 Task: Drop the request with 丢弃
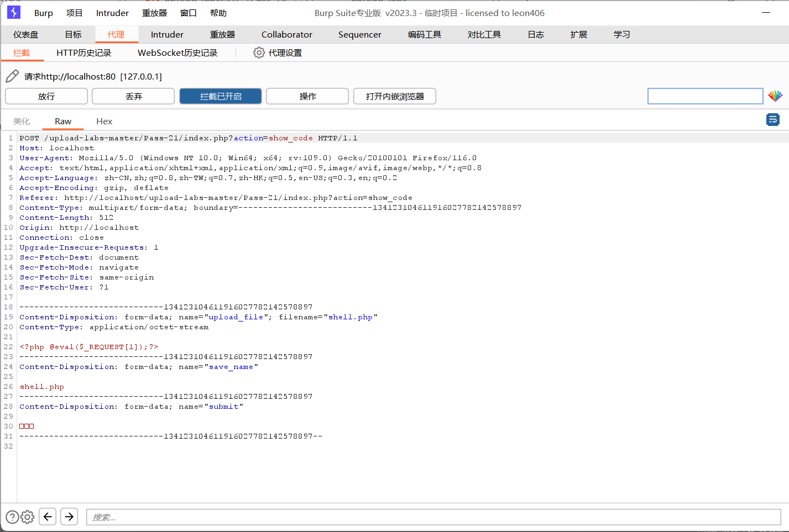pos(133,96)
